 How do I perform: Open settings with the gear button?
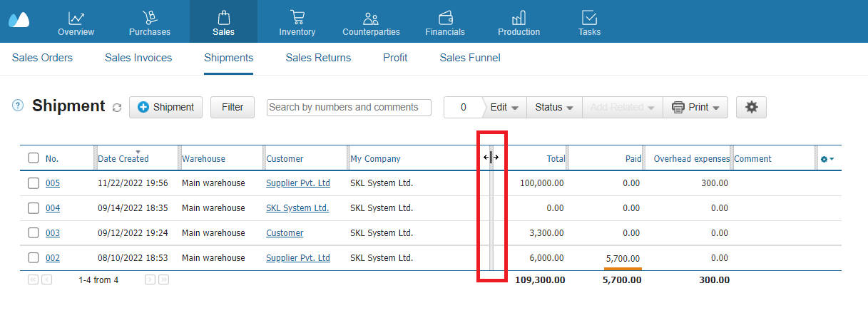pos(751,107)
